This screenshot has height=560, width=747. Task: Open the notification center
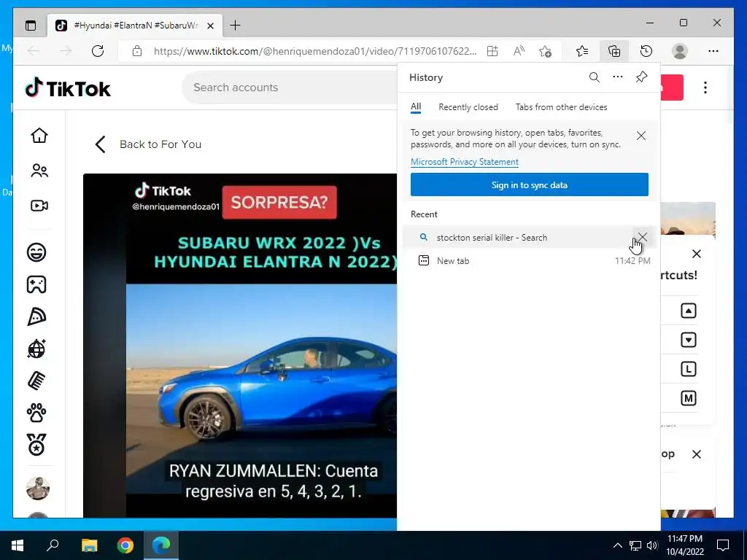(723, 545)
